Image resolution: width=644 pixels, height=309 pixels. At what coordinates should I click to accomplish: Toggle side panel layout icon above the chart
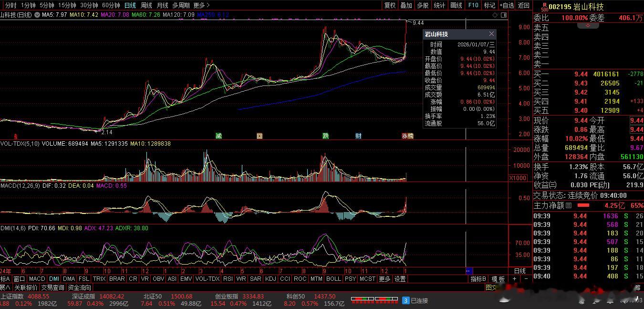504,15
